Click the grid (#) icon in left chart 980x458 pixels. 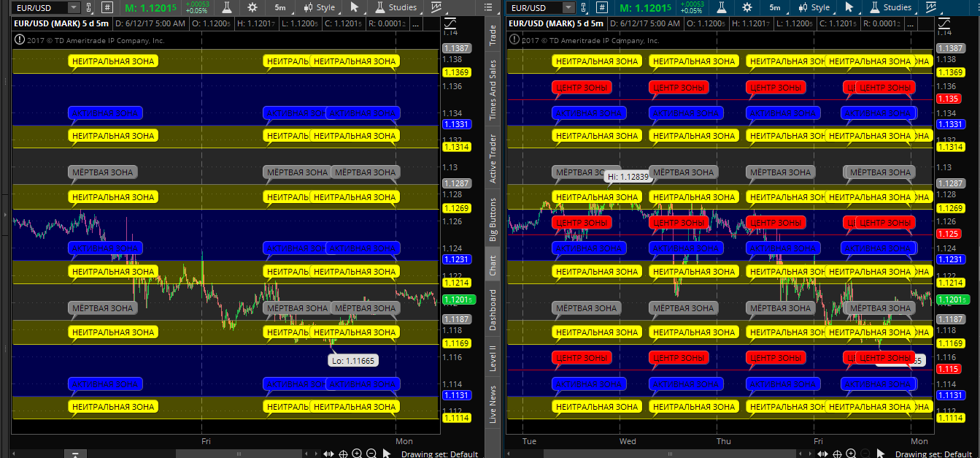107,7
